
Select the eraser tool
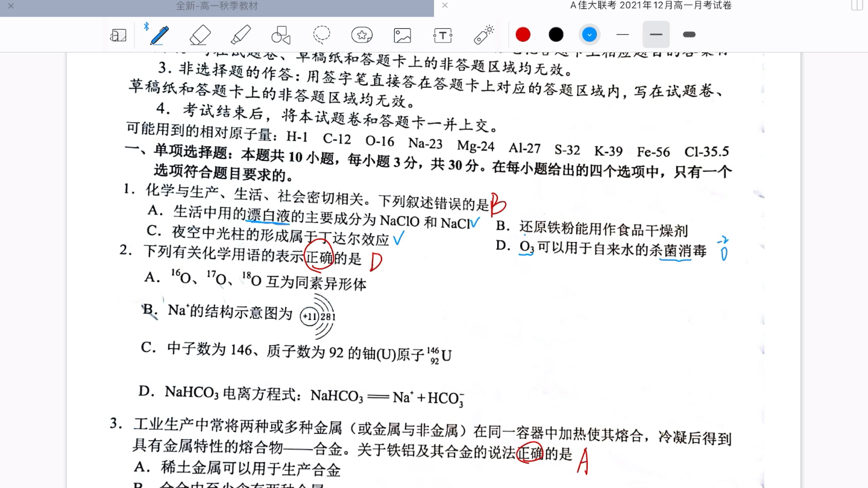point(200,35)
